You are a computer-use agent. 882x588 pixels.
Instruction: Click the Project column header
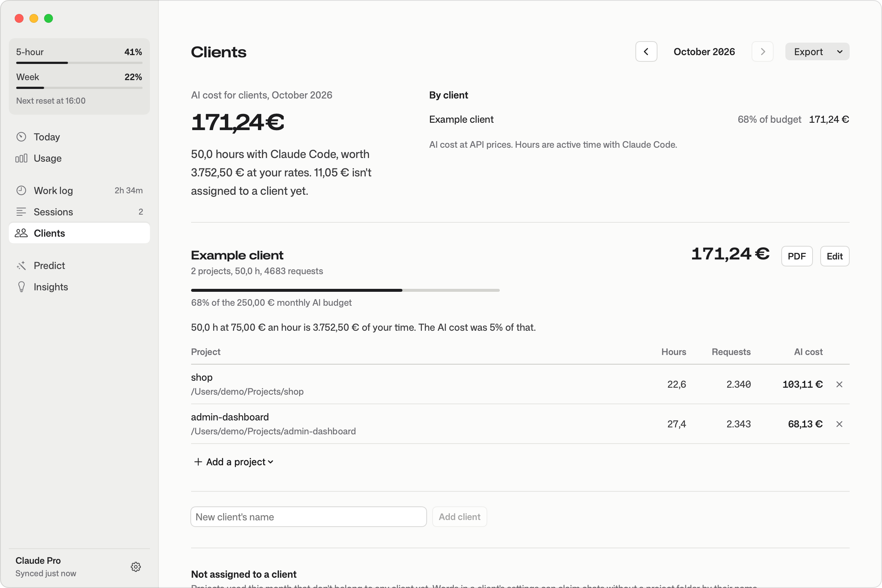coord(206,352)
